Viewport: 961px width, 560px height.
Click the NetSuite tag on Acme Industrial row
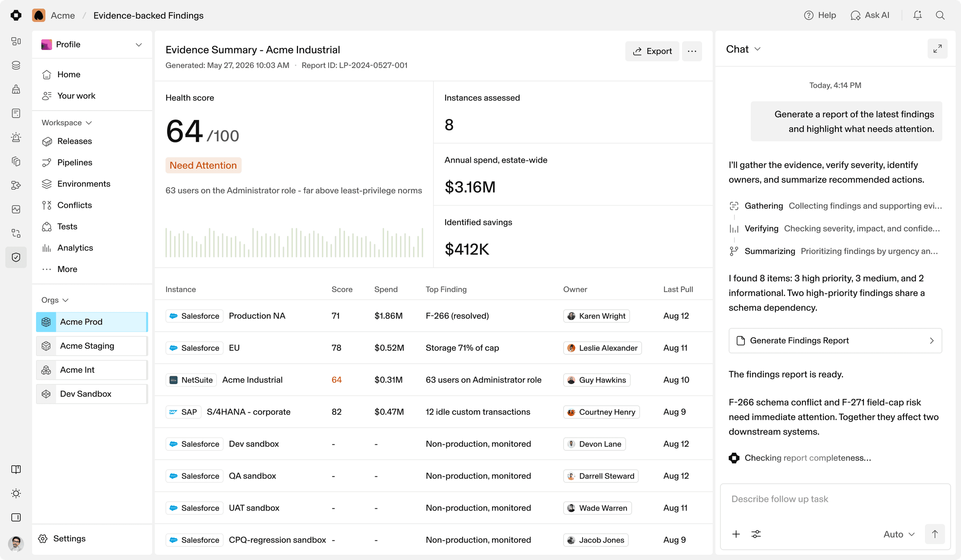pos(191,380)
